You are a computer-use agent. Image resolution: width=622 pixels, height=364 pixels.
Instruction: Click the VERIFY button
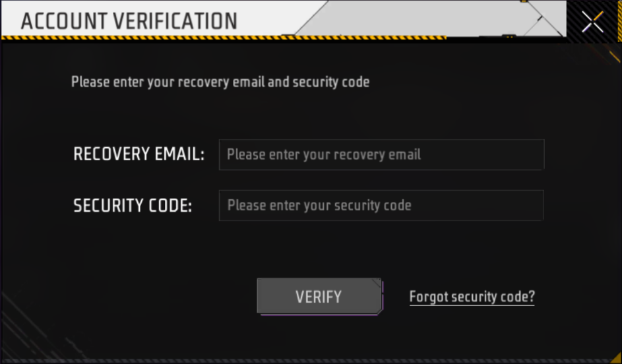[x=319, y=297]
